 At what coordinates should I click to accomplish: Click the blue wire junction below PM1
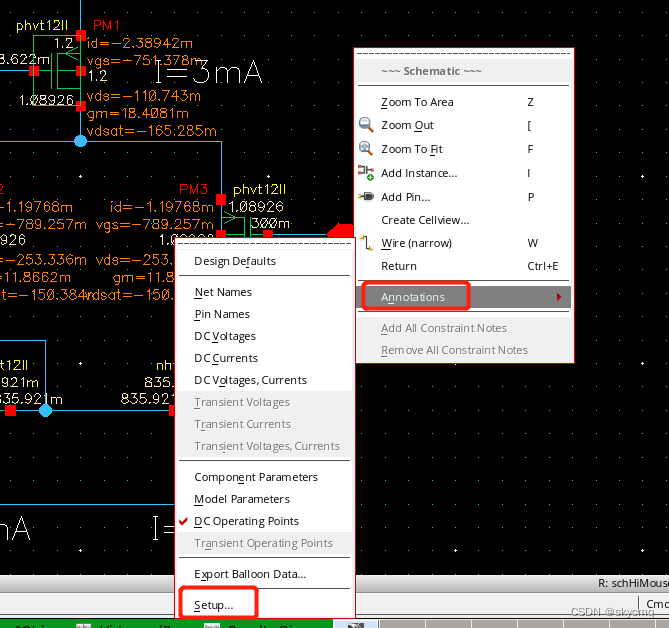click(80, 141)
